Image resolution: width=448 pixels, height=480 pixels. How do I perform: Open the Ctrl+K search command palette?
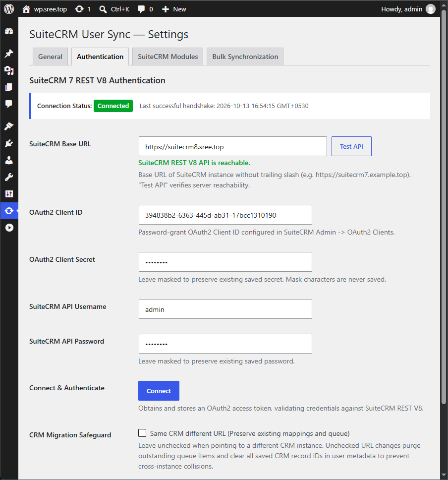(114, 9)
